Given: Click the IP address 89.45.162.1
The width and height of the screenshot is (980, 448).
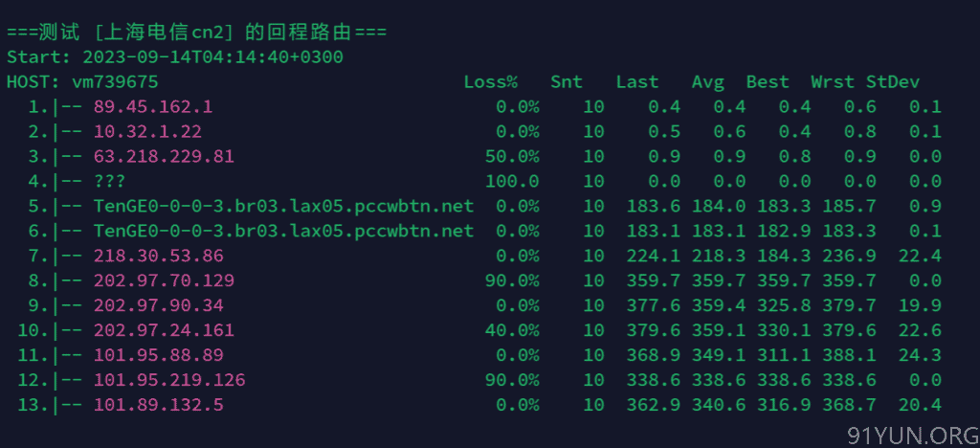Looking at the screenshot, I should (153, 107).
